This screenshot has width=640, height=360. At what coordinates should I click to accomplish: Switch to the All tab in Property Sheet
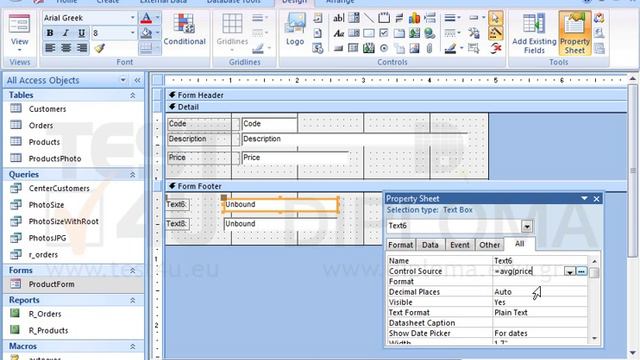coord(519,244)
